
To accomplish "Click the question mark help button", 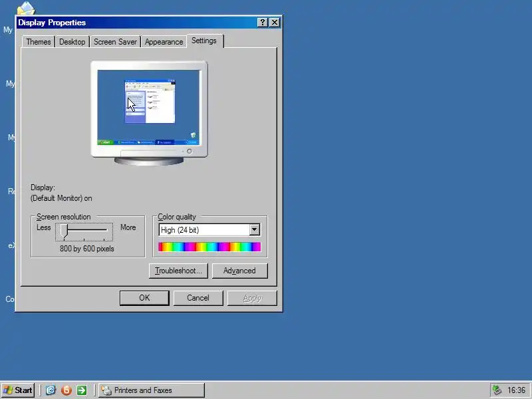I will [x=262, y=23].
